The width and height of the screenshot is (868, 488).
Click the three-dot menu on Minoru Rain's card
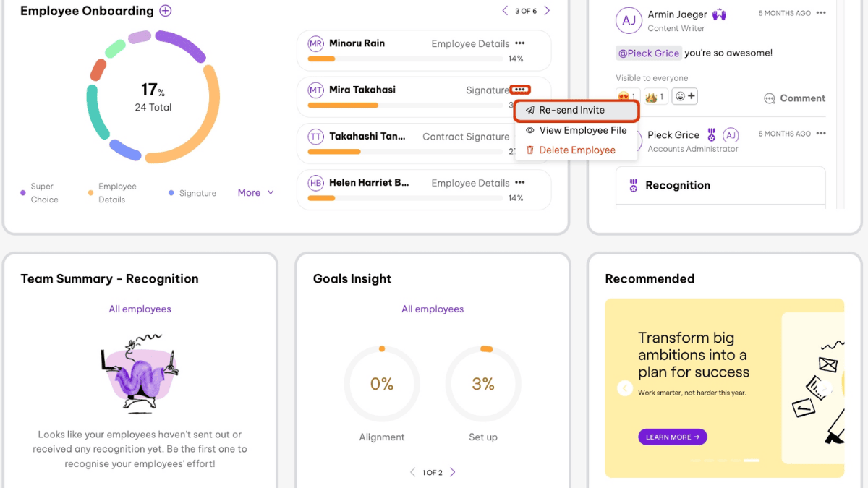point(519,43)
